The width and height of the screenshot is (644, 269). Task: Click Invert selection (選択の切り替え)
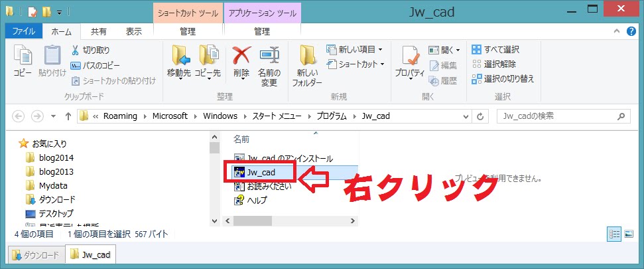pyautogui.click(x=503, y=79)
